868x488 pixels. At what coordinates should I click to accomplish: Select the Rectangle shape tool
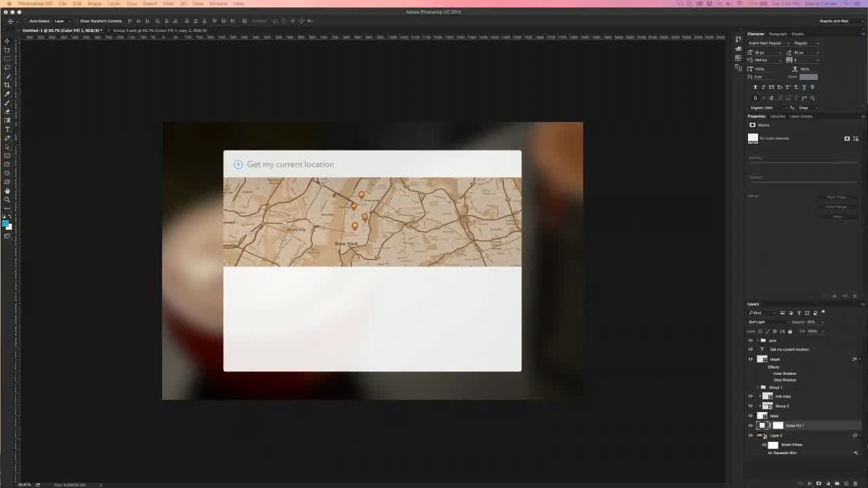point(7,155)
